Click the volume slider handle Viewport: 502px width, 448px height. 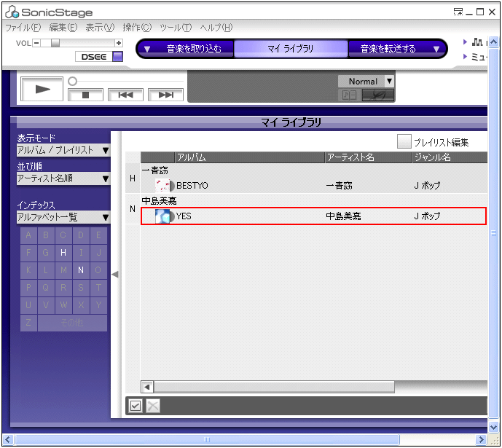pyautogui.click(x=55, y=42)
